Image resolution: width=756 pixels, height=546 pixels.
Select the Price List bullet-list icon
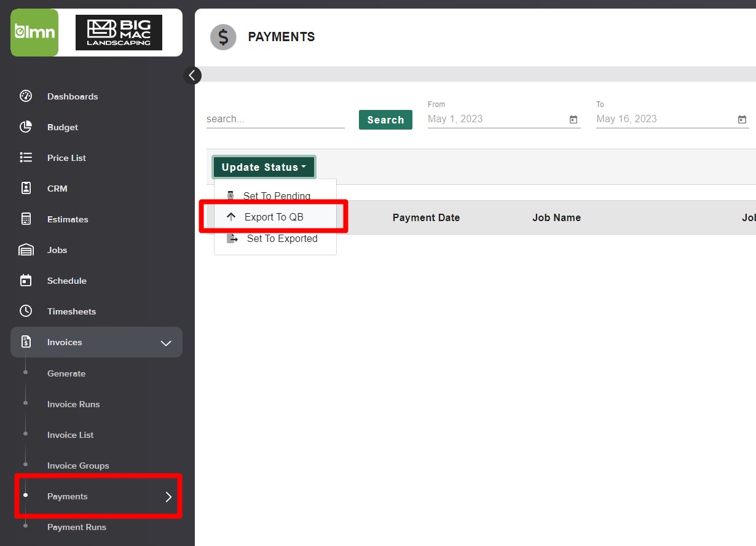tap(26, 157)
